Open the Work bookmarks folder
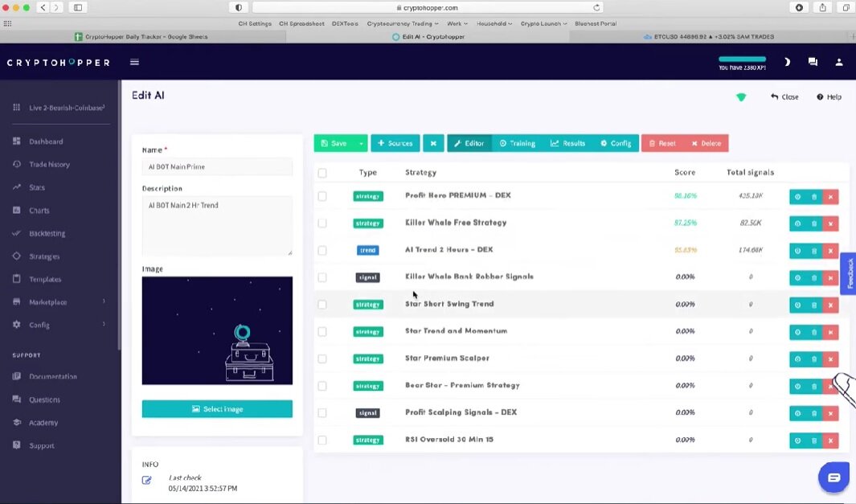Screen dimensions: 856x504 457,23
